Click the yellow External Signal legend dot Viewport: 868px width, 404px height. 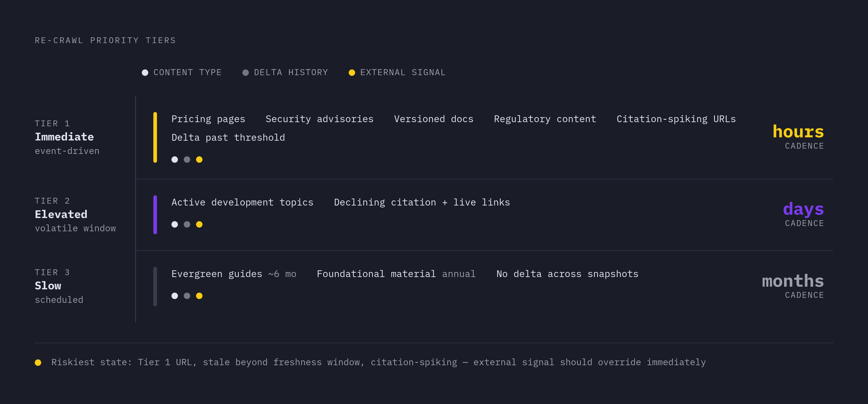click(352, 73)
